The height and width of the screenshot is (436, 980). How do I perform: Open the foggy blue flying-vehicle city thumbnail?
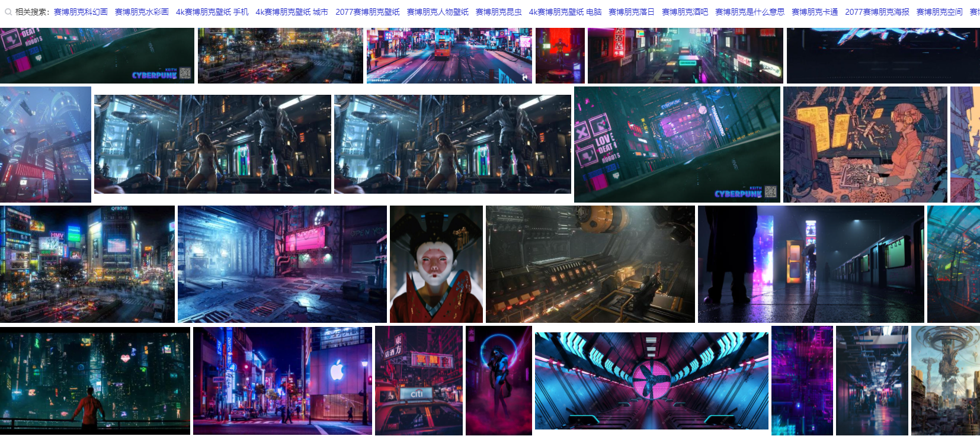(46, 145)
